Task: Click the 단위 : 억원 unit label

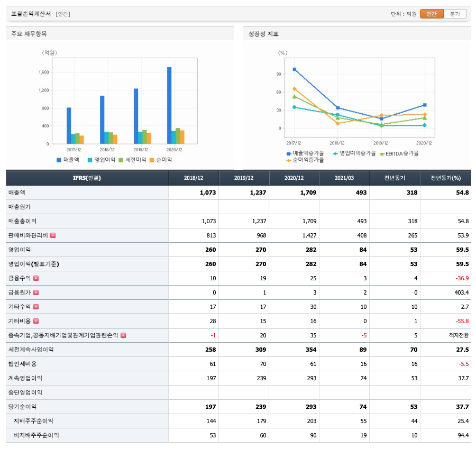Action: tap(404, 14)
